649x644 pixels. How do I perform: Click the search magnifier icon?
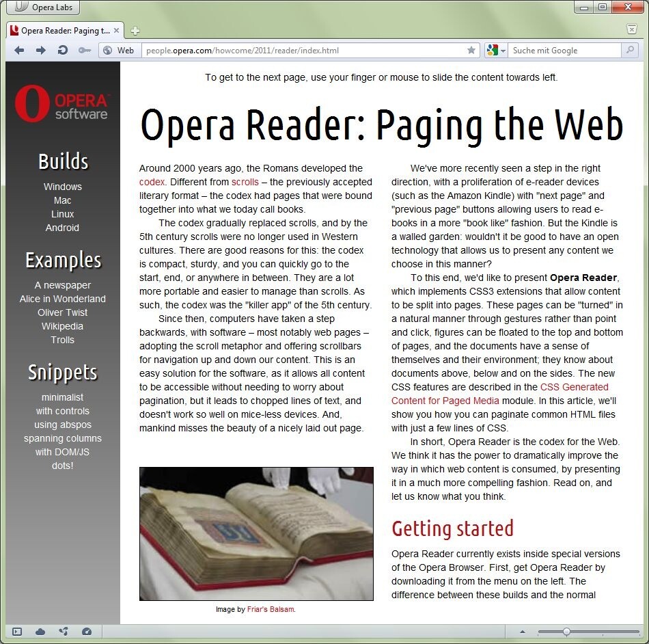(630, 50)
